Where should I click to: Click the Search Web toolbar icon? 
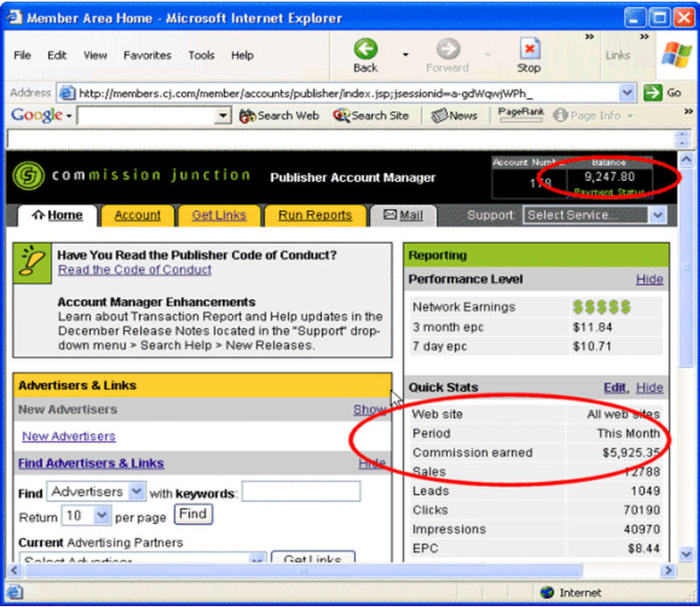(x=248, y=115)
